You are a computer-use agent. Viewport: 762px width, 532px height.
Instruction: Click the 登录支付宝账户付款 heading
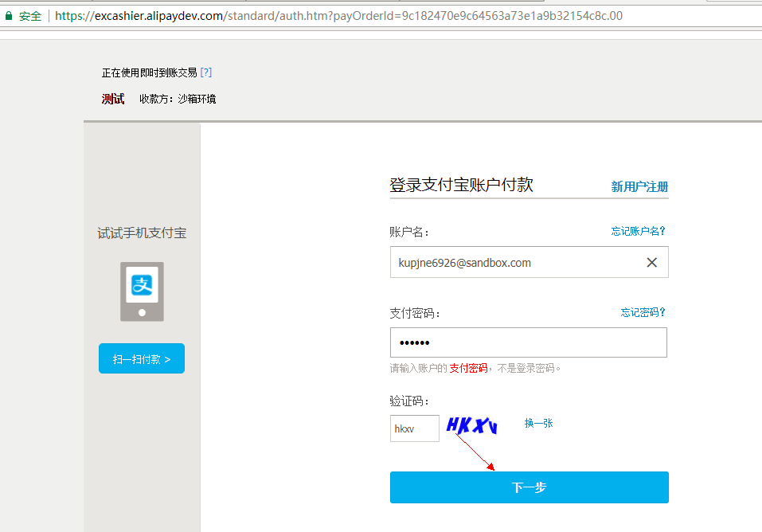[x=461, y=185]
